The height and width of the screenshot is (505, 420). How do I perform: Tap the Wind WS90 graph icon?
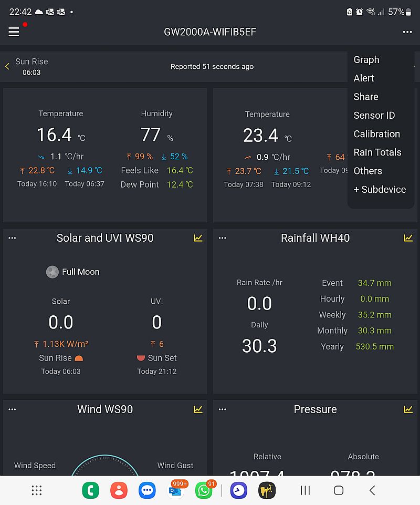(198, 409)
